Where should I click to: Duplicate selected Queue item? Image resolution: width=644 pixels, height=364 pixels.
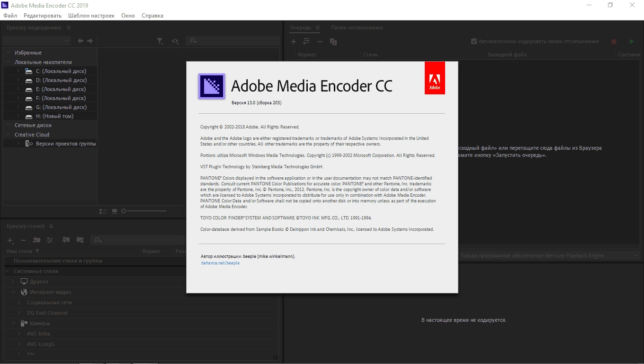333,42
